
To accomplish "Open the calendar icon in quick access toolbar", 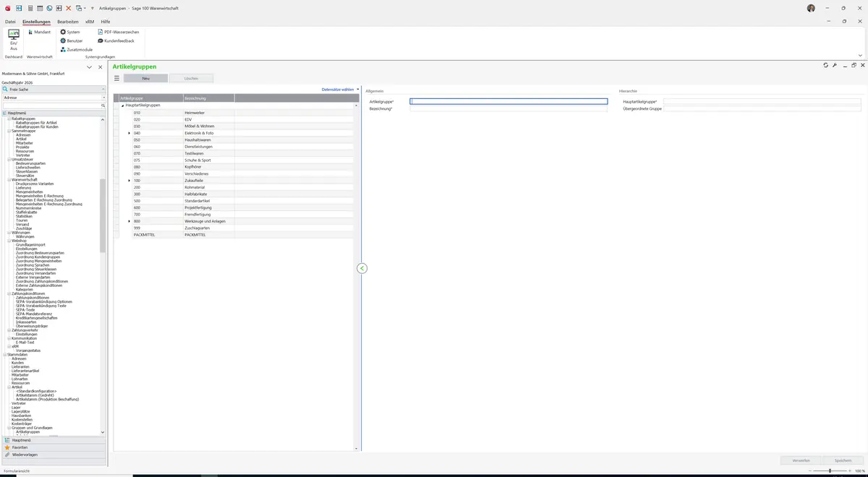I will tap(40, 8).
